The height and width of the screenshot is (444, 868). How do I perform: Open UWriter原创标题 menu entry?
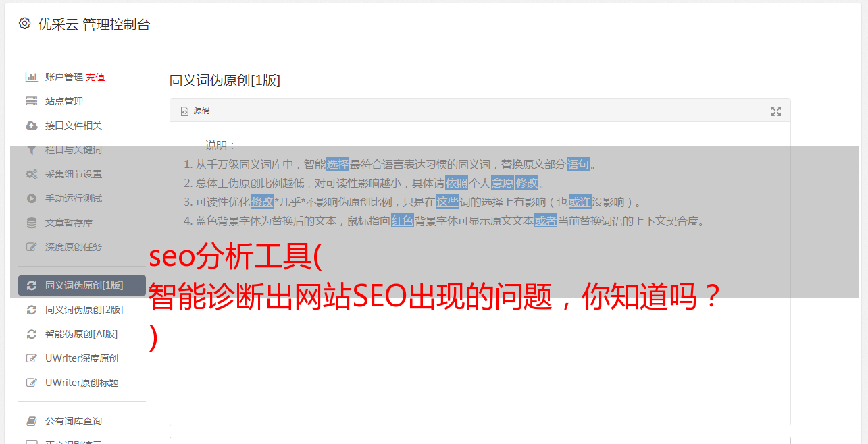82,383
